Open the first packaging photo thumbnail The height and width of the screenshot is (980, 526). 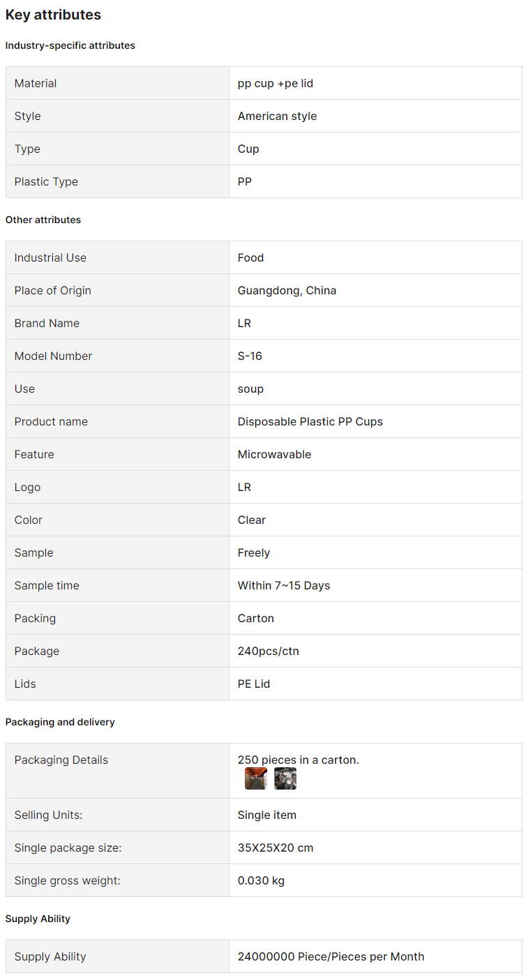256,778
